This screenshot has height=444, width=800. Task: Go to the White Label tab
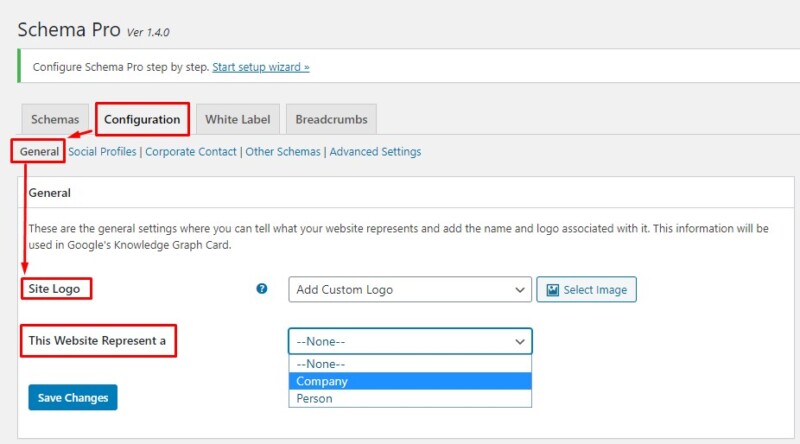click(x=237, y=119)
